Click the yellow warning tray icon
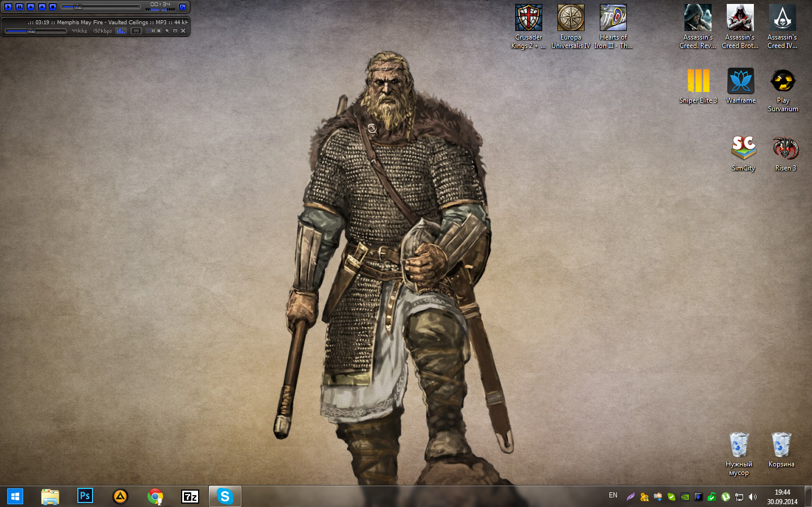This screenshot has width=812, height=507. click(x=644, y=497)
